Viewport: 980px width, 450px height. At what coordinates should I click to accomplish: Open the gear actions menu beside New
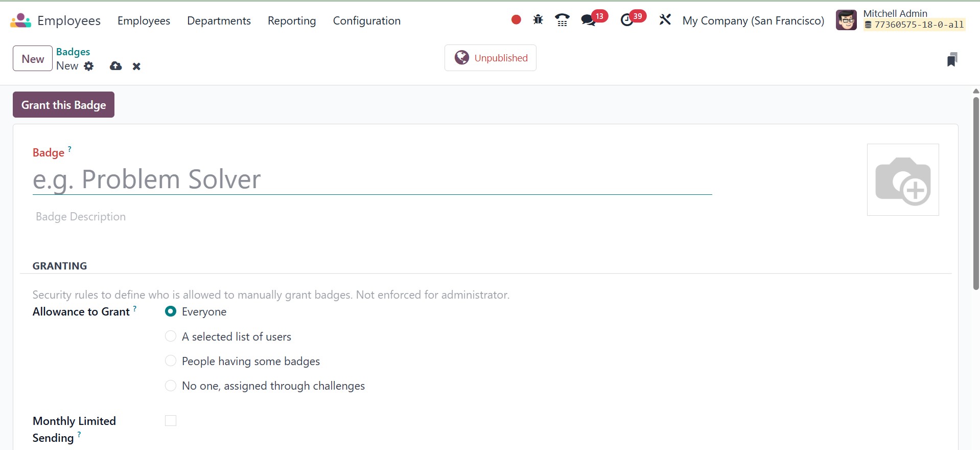pos(89,66)
